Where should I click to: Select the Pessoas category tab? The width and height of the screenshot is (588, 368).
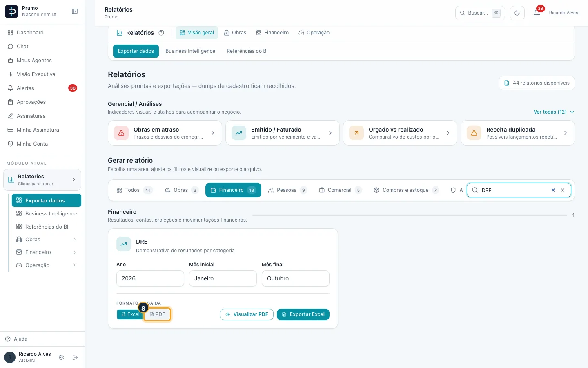coord(287,190)
